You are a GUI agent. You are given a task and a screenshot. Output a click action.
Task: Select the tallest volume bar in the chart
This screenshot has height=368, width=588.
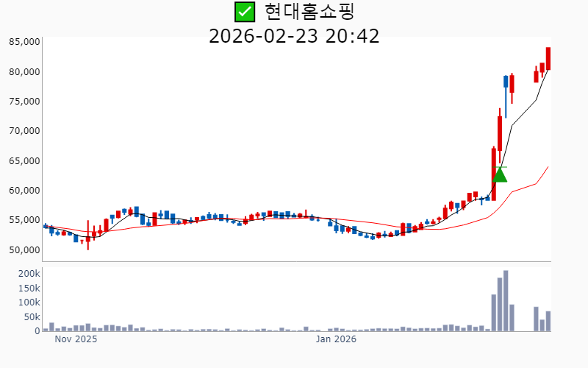506,301
